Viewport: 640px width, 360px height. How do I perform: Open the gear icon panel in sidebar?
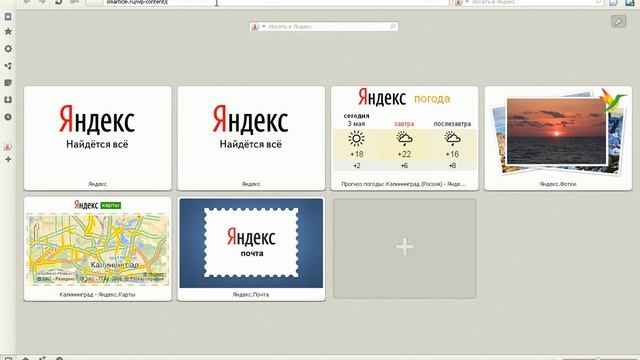8,49
